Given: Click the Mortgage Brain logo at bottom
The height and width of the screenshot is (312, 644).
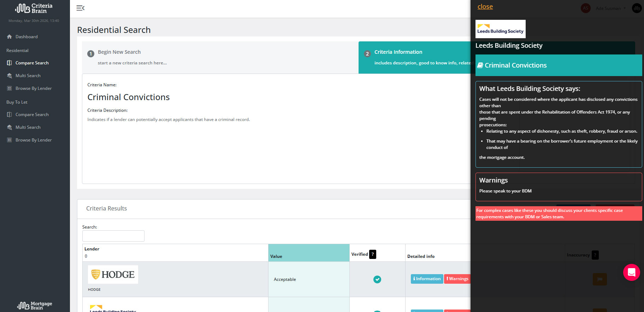Looking at the screenshot, I should (35, 305).
